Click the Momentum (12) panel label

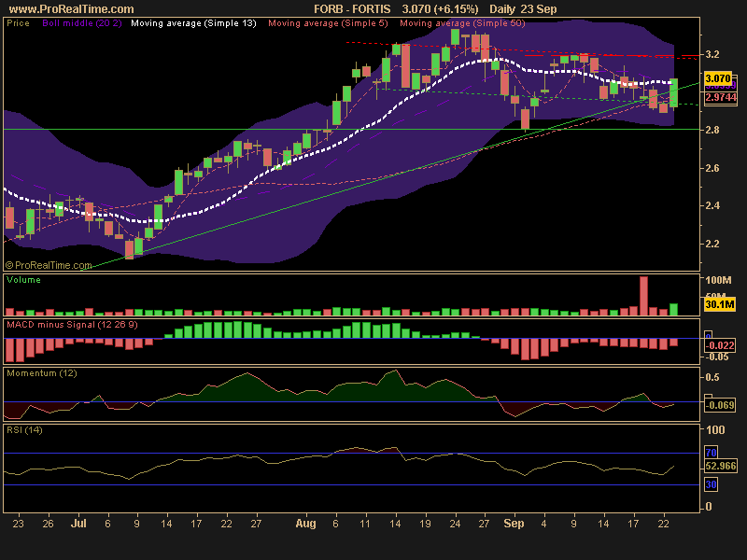click(42, 373)
